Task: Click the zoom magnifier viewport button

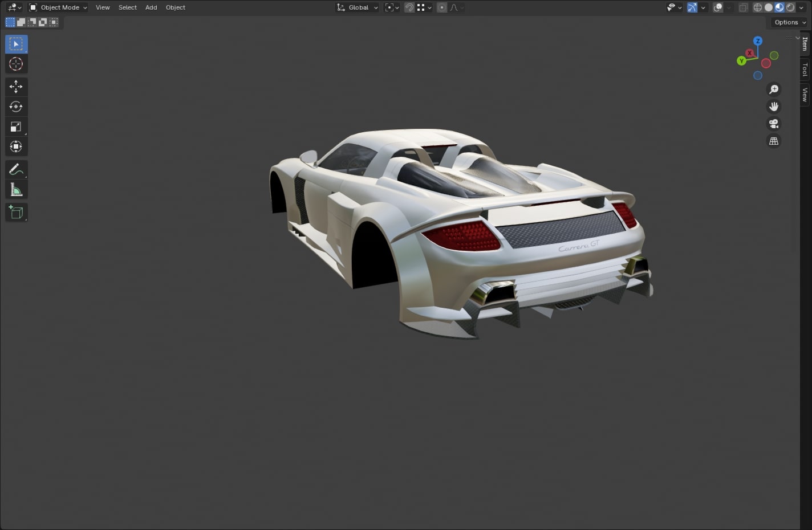Action: 774,89
